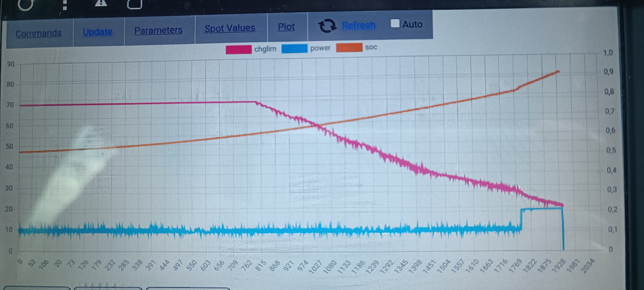Screen dimensions: 644x290
Task: Toggle soc series via orange legend swatch
Action: coord(349,47)
